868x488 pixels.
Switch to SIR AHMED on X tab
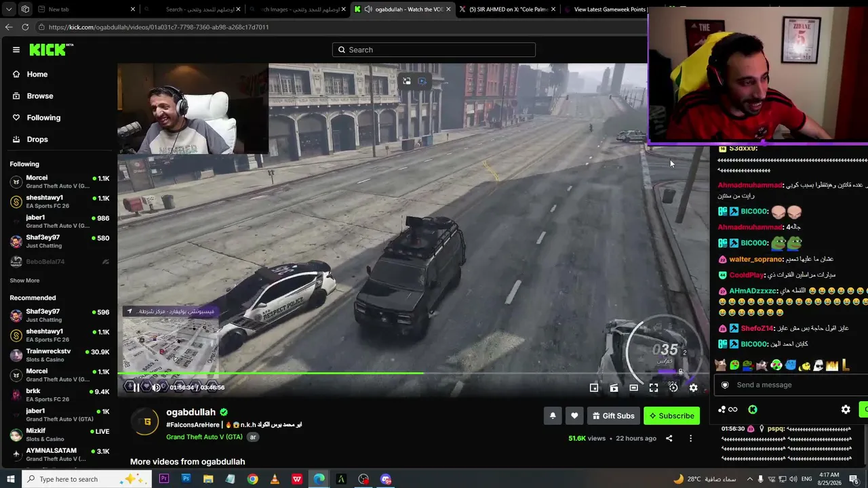point(509,9)
